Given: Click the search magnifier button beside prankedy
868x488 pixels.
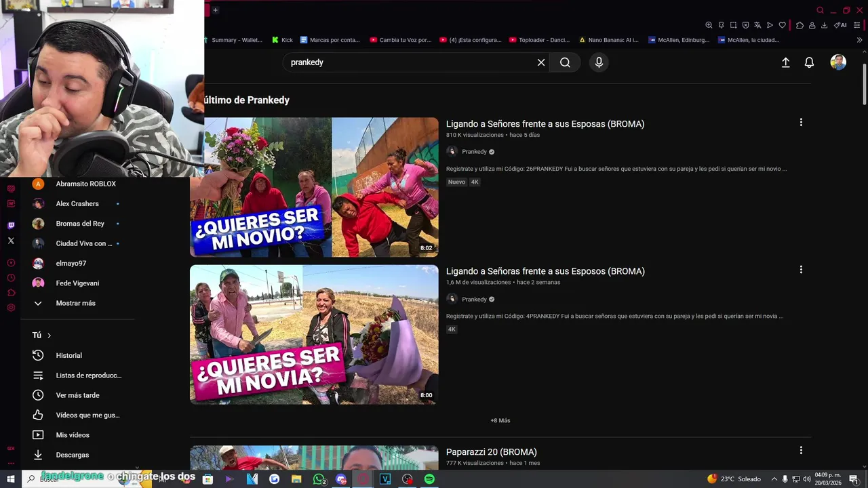Looking at the screenshot, I should [565, 62].
